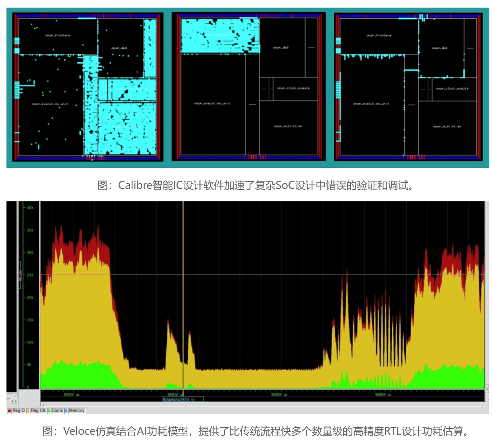Click the horizontal 25k threshold line
Viewport: 492px width, 448px height.
click(x=266, y=274)
